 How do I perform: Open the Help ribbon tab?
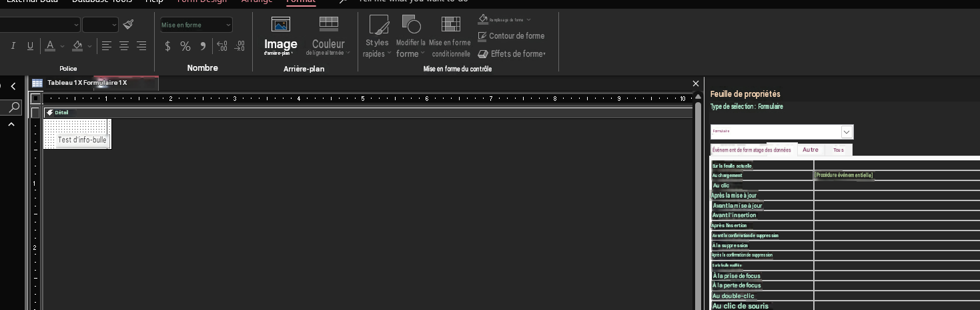pyautogui.click(x=154, y=2)
